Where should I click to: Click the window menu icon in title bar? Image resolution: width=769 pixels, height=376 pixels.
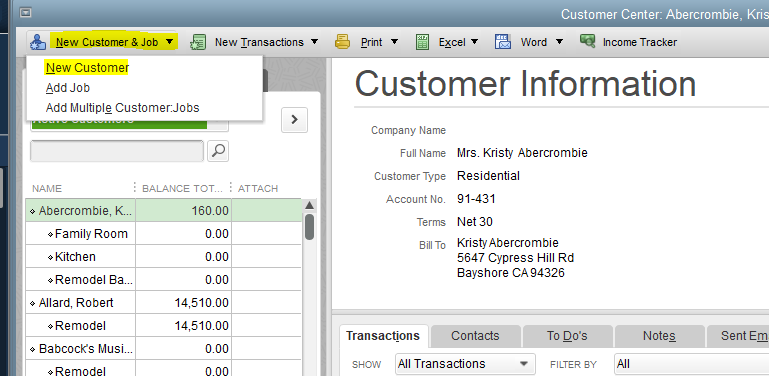[26, 13]
